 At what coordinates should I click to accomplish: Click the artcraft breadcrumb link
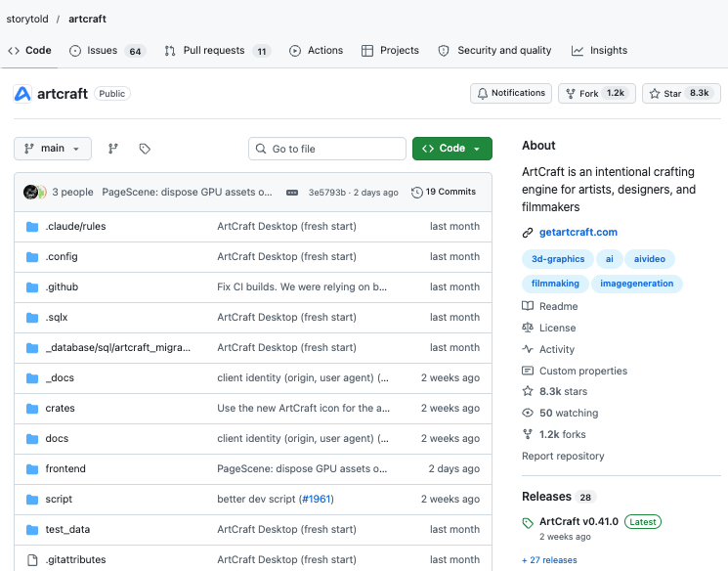[87, 19]
